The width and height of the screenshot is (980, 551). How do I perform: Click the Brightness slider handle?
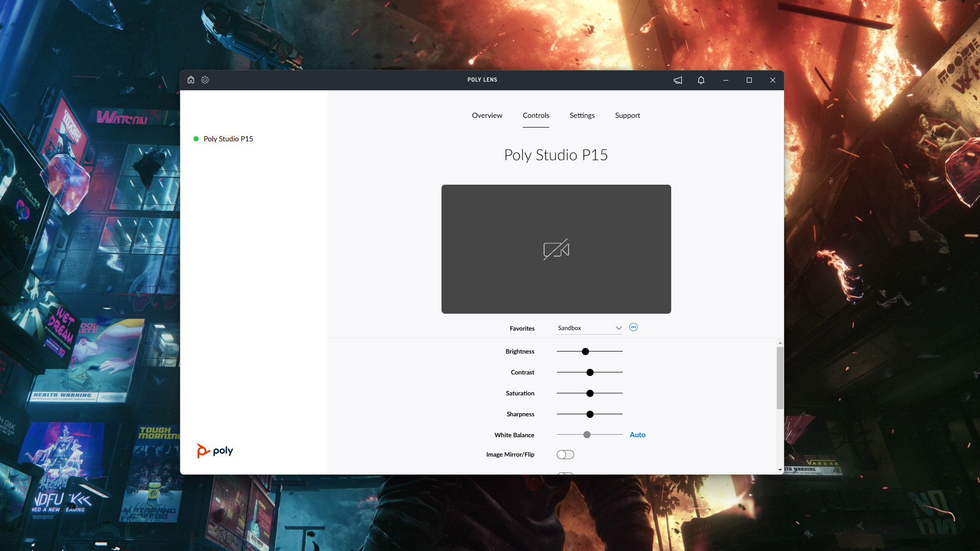pos(585,352)
